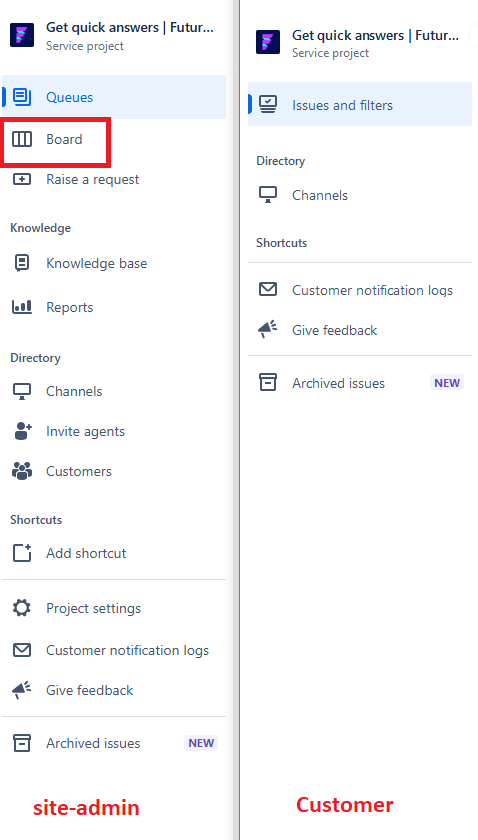478x840 pixels.
Task: Click the Shortcuts heading in Customer panel
Action: [281, 243]
